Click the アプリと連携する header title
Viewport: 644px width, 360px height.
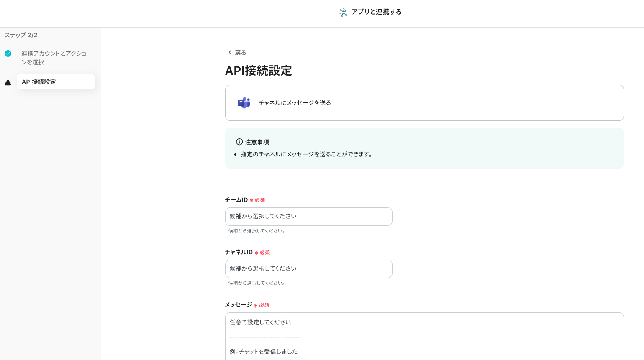click(x=376, y=12)
